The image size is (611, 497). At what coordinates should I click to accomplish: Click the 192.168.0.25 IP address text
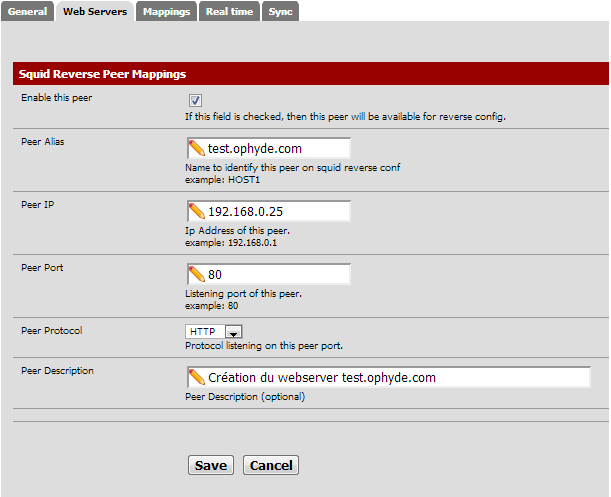[x=245, y=212]
